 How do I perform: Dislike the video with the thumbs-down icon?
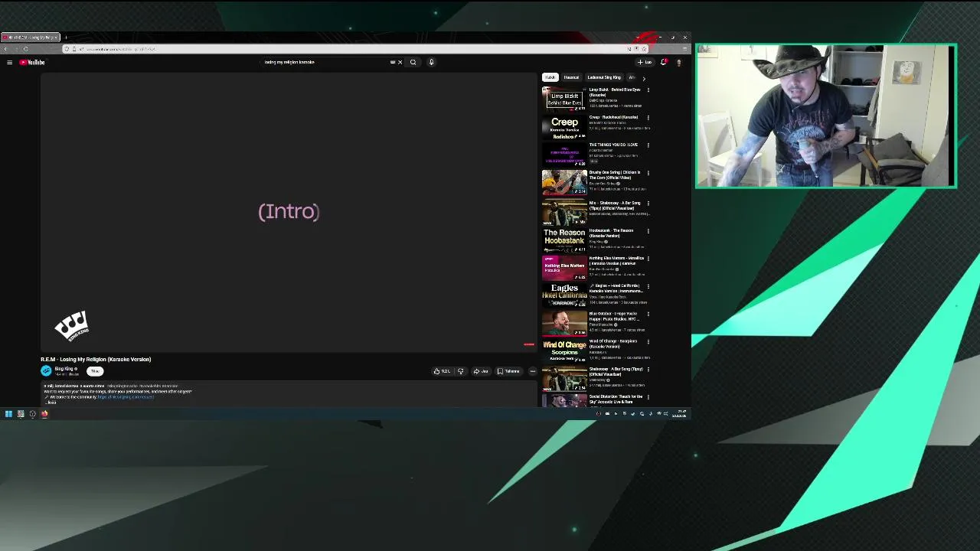[x=460, y=371]
